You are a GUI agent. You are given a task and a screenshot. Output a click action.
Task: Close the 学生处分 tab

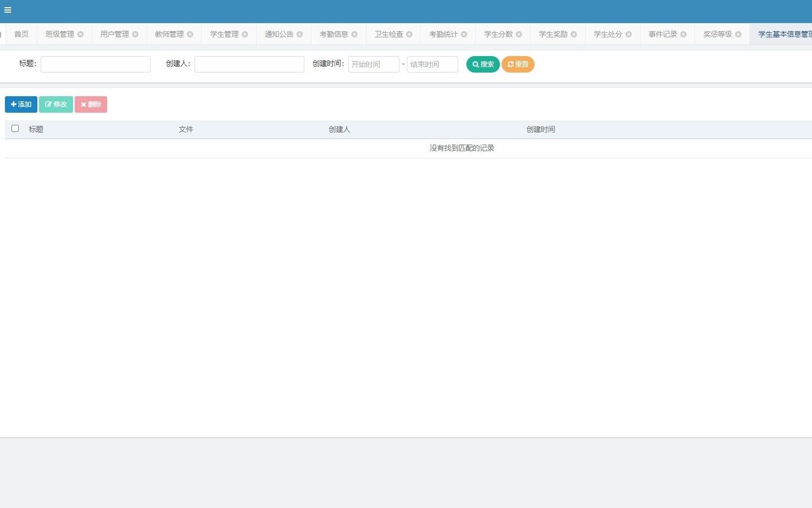(629, 34)
